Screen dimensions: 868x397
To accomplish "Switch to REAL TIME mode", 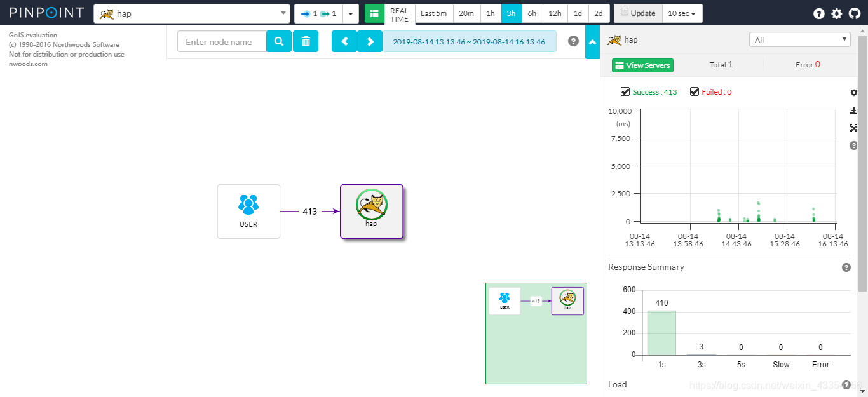I will pos(400,15).
